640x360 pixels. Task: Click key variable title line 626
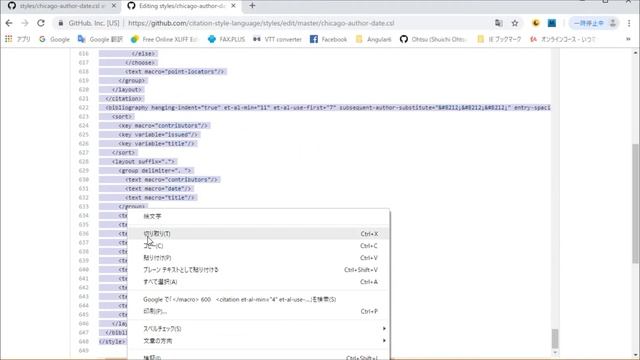[157, 144]
